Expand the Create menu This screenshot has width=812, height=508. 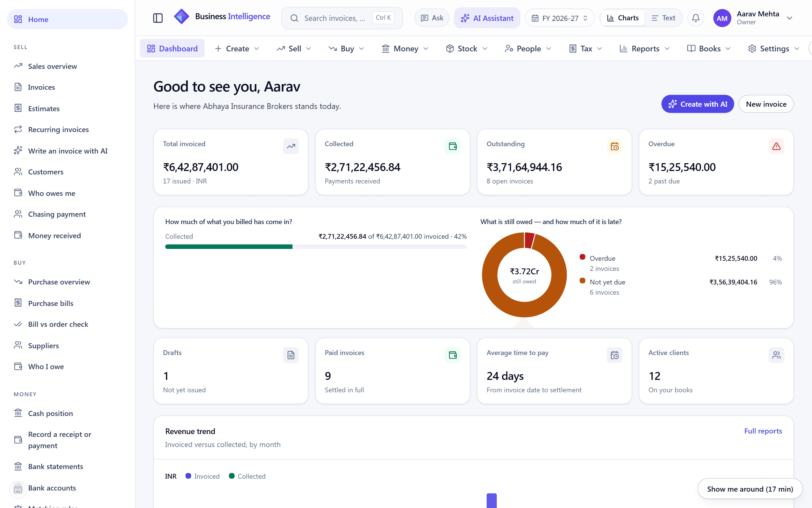[237, 49]
